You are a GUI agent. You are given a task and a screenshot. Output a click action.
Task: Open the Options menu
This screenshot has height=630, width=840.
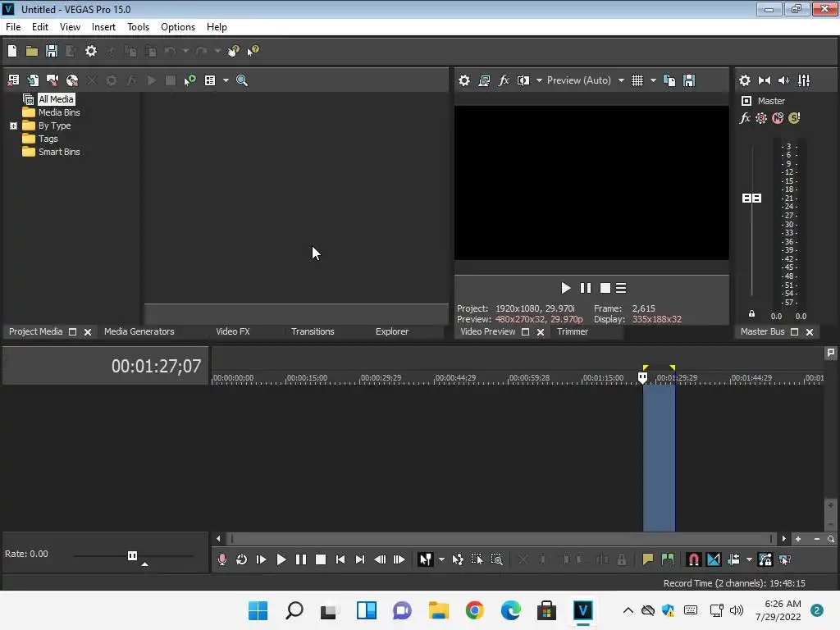[178, 27]
